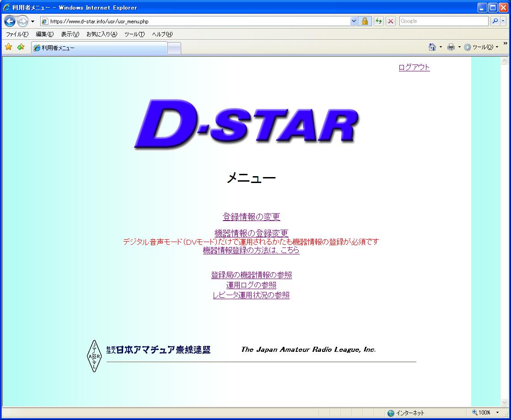Open the ツール(O) gear command menu
511x420 pixels.
[x=481, y=47]
